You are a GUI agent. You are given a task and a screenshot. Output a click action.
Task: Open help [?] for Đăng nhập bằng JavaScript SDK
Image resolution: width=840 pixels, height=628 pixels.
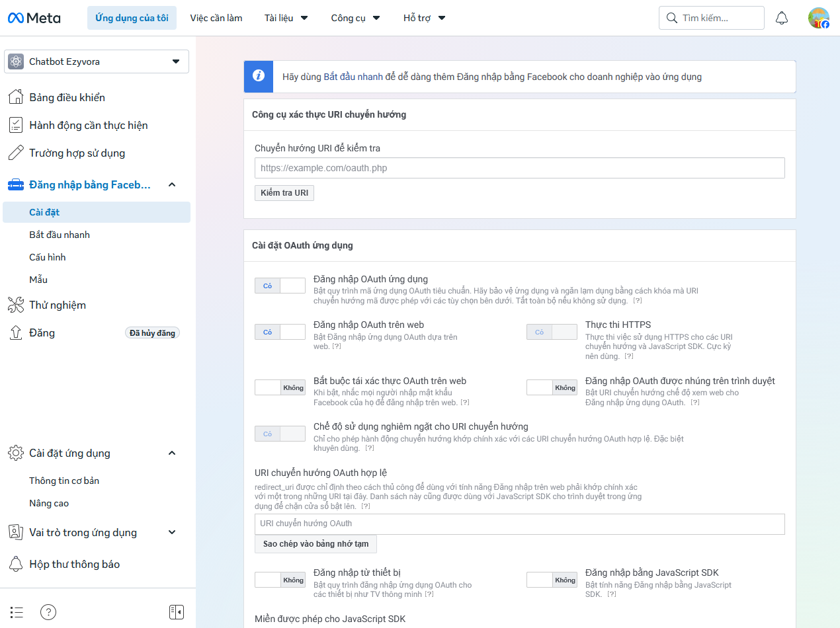click(x=612, y=594)
